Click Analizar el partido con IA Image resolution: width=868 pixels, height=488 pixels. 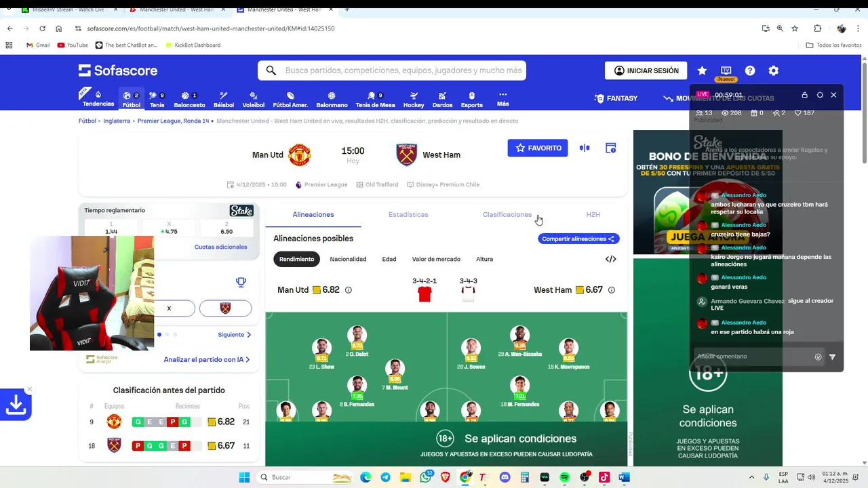pyautogui.click(x=207, y=360)
